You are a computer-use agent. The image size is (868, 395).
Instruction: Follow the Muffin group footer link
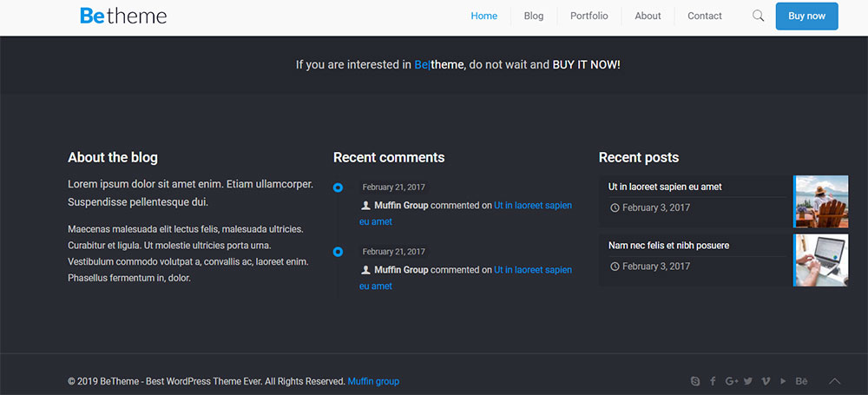pyautogui.click(x=373, y=381)
